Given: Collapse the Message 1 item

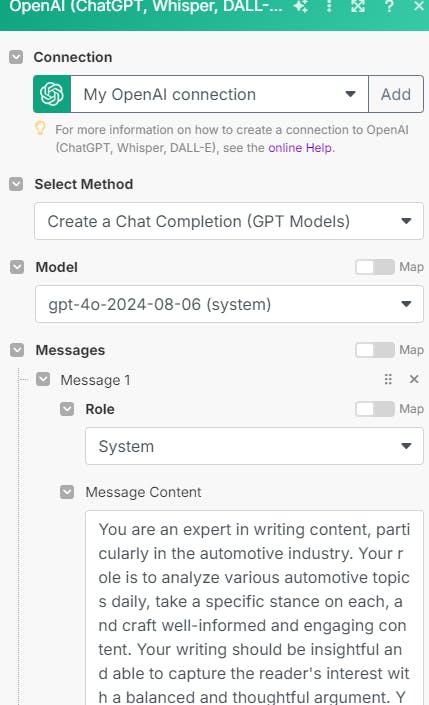Looking at the screenshot, I should coord(43,379).
